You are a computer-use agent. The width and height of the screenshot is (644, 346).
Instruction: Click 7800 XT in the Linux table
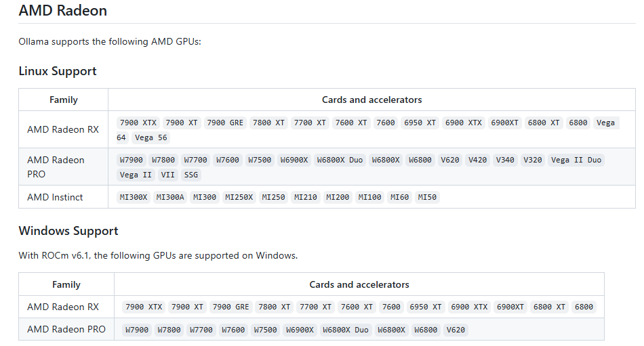(x=268, y=123)
